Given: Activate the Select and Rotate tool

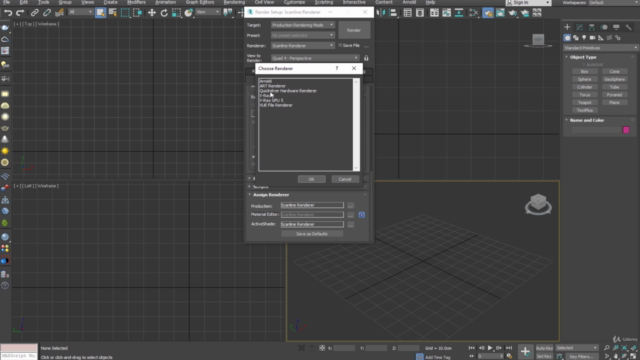Looking at the screenshot, I should [164, 13].
